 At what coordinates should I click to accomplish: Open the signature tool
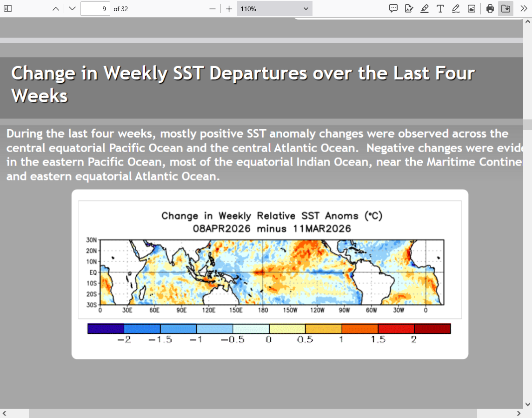pyautogui.click(x=409, y=8)
